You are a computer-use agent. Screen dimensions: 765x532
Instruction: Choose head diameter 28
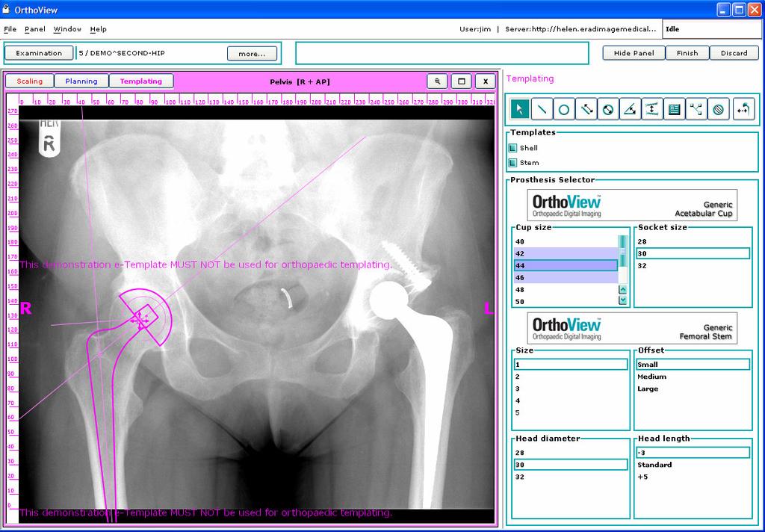[x=571, y=453]
